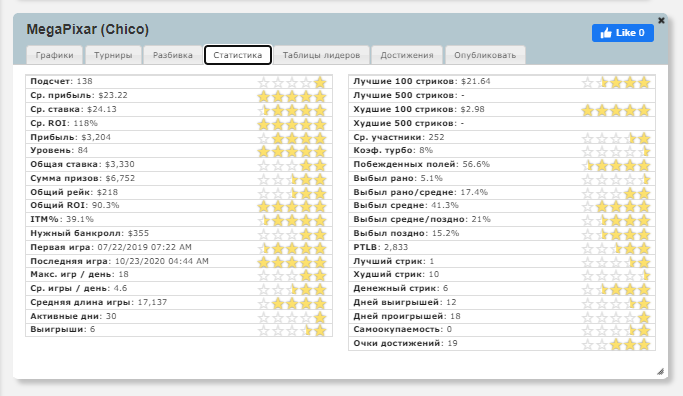This screenshot has height=396, width=683.
Task: Click star rating in Нужный банкролл row
Action: tap(292, 234)
